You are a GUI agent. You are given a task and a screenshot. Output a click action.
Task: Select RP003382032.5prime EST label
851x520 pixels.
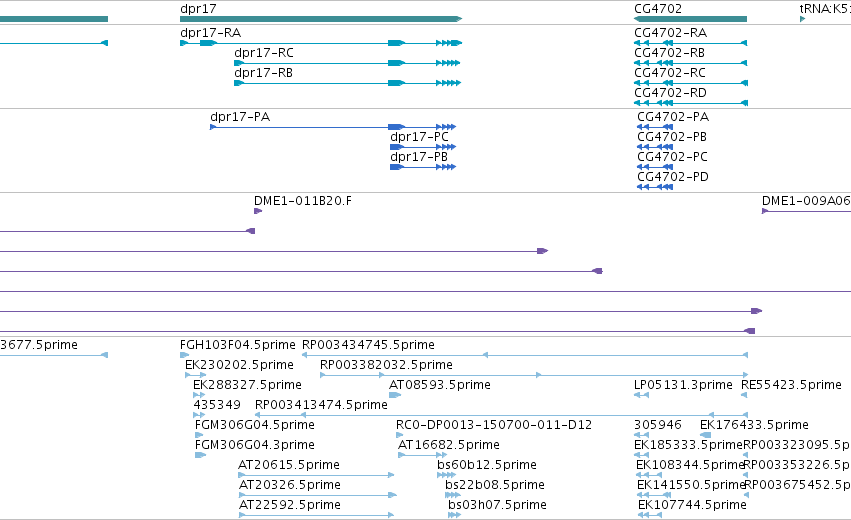click(386, 365)
